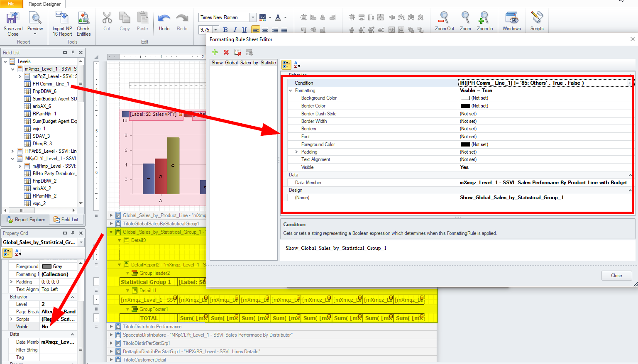The width and height of the screenshot is (638, 364).
Task: Open the Times New Roman font dropdown
Action: click(x=254, y=17)
